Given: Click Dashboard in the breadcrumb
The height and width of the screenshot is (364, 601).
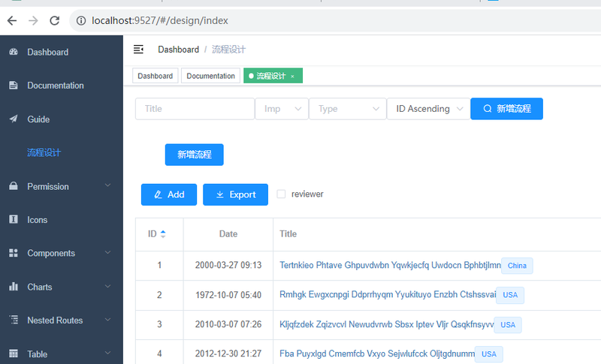Looking at the screenshot, I should (x=179, y=50).
